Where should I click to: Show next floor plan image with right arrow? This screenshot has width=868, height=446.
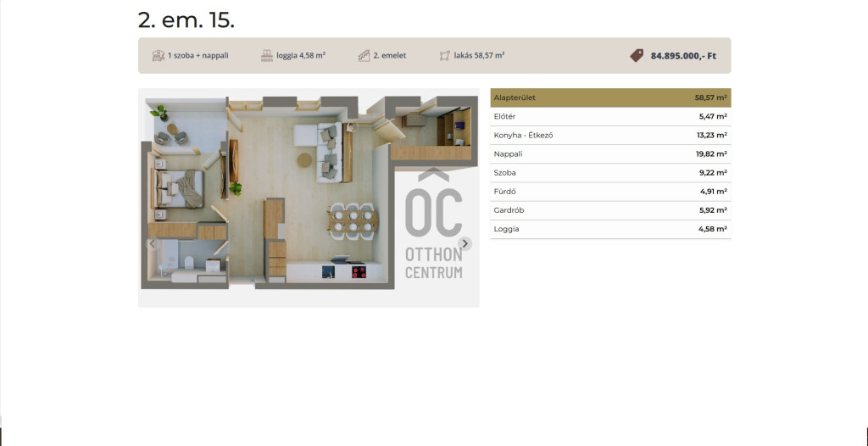(x=465, y=243)
